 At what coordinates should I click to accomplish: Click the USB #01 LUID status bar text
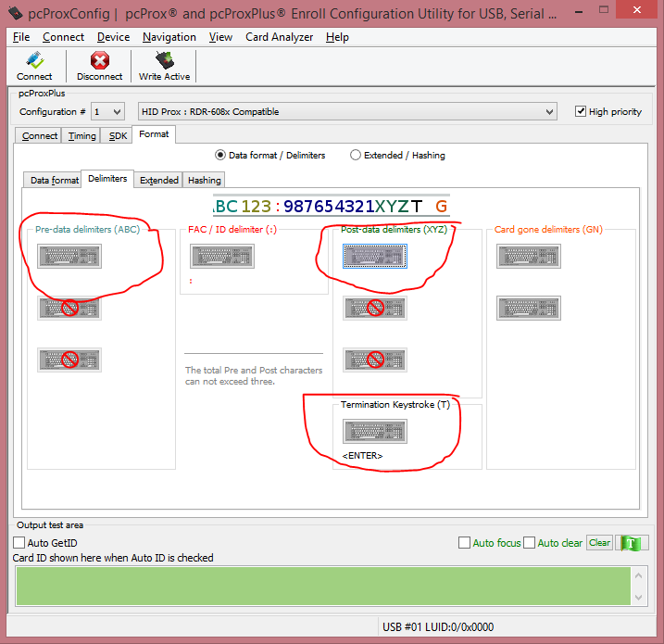tap(438, 627)
